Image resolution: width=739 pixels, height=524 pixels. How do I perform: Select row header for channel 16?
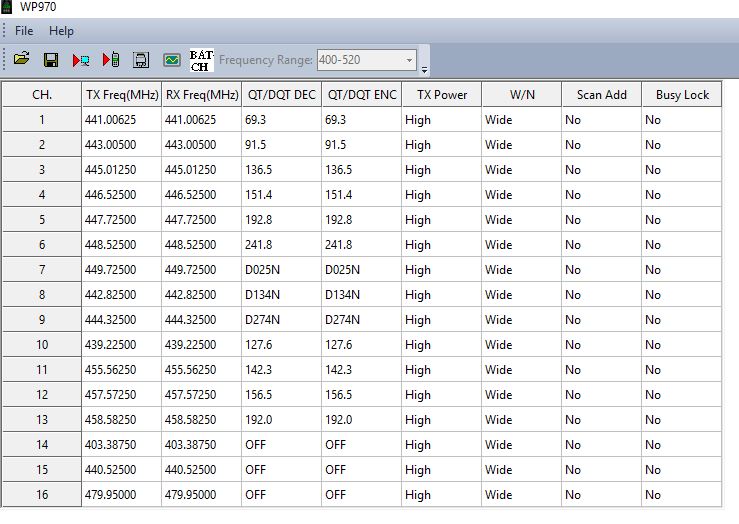[x=42, y=495]
